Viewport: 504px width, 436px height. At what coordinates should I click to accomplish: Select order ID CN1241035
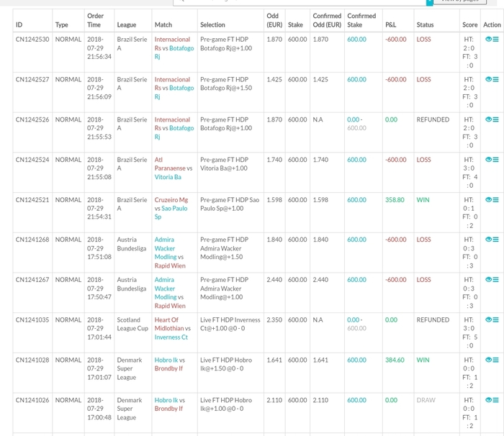(32, 319)
